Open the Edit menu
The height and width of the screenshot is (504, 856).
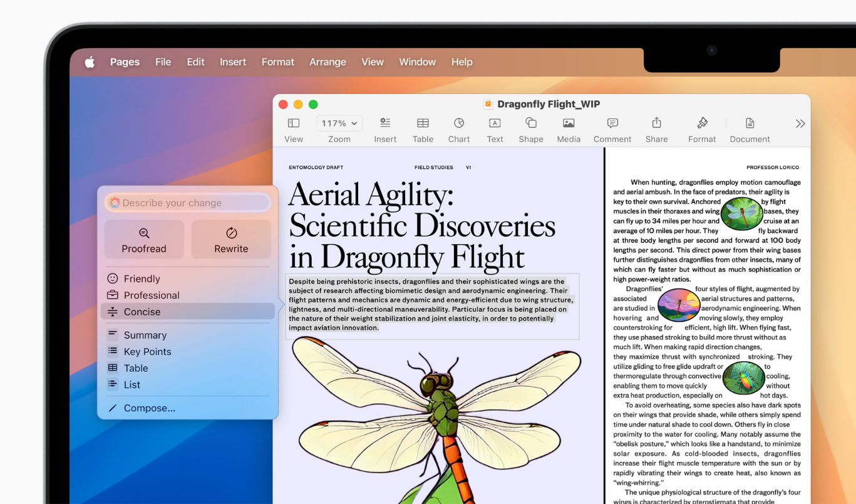point(195,62)
